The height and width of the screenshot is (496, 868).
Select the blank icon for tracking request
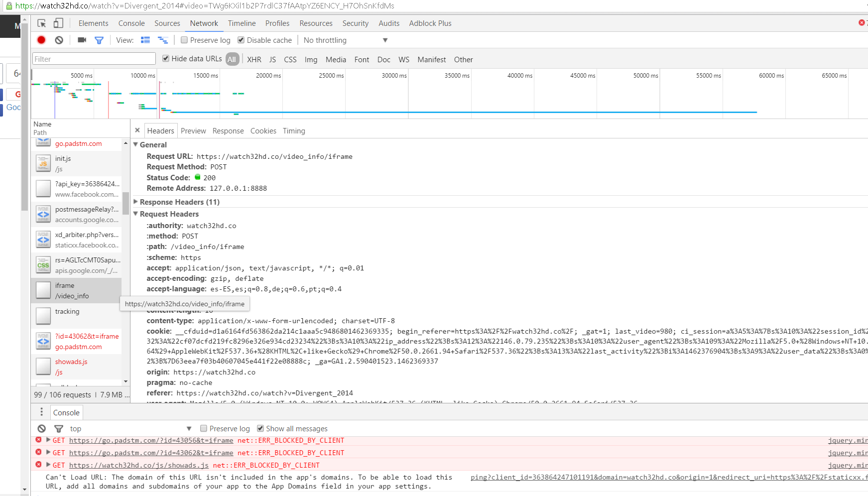click(x=43, y=316)
